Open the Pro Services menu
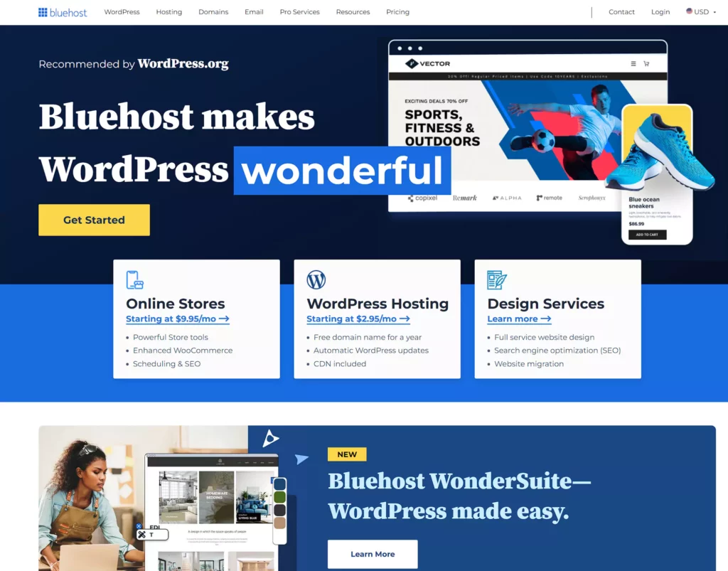The height and width of the screenshot is (571, 728). pyautogui.click(x=299, y=12)
